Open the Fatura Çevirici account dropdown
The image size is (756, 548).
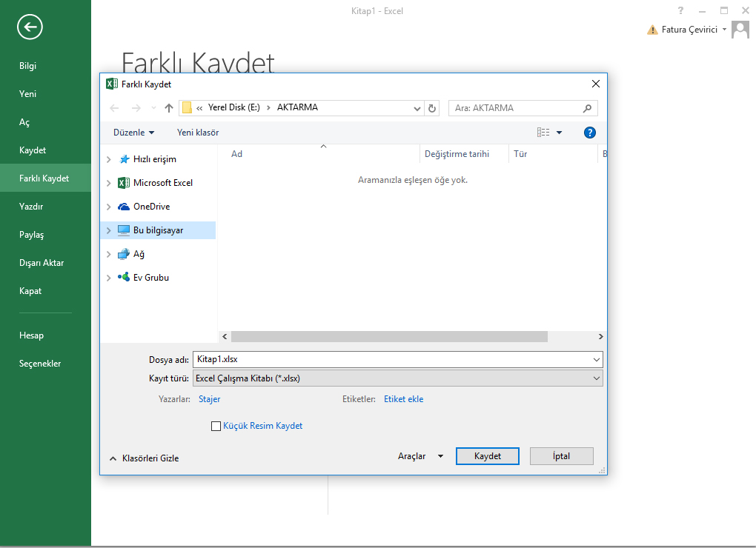[x=724, y=30]
